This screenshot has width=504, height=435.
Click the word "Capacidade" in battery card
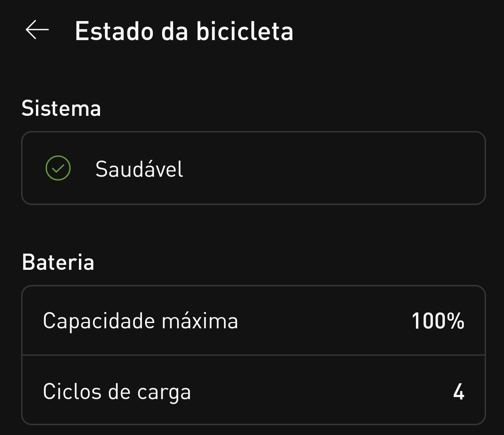point(99,321)
